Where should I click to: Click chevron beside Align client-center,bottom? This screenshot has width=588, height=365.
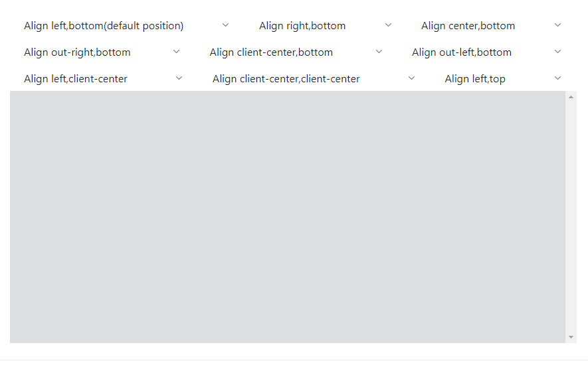379,52
